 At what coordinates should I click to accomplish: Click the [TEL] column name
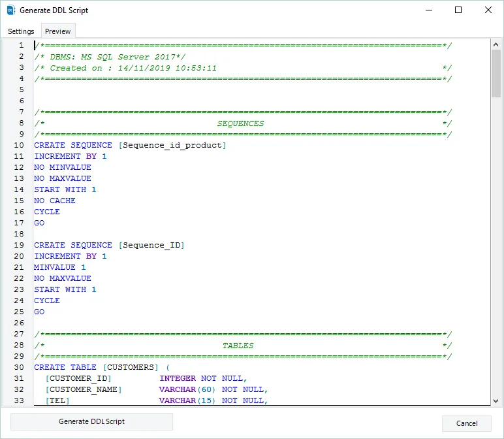click(x=57, y=400)
